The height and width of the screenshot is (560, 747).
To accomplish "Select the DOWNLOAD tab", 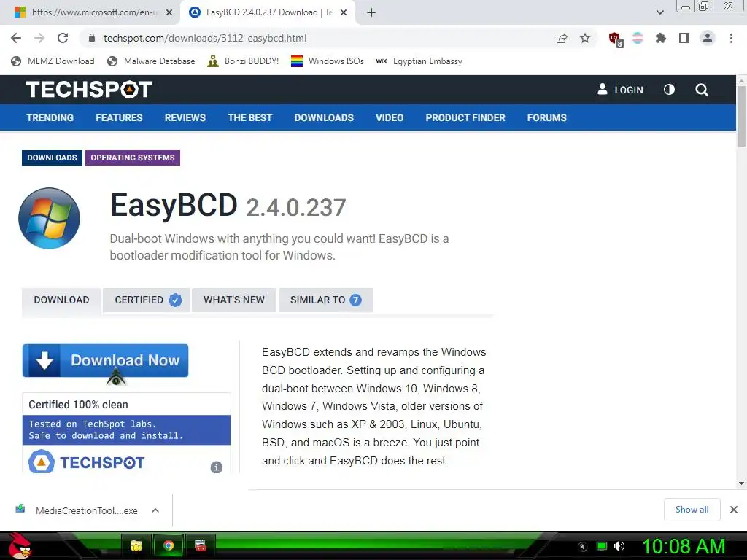I will click(61, 300).
